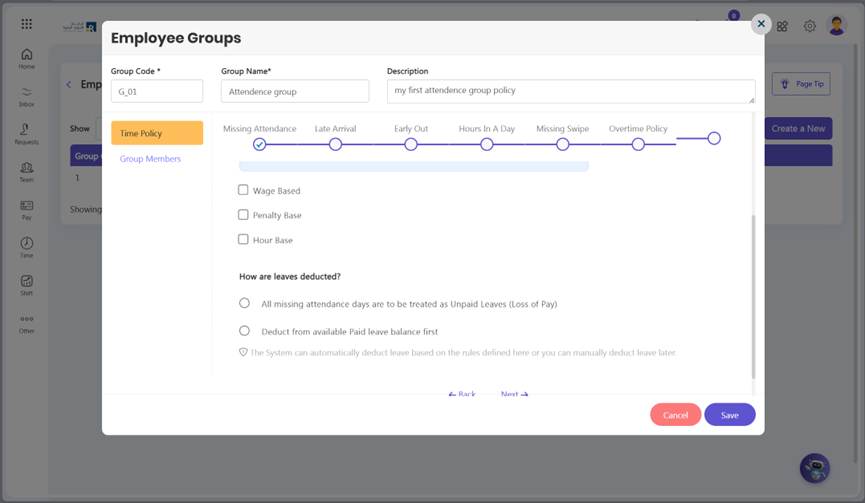Click the chatbot assistant icon
This screenshot has width=865, height=503.
(x=815, y=468)
